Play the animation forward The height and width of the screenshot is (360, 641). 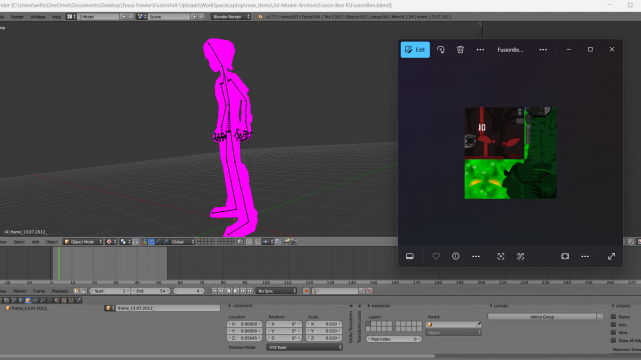(x=235, y=291)
